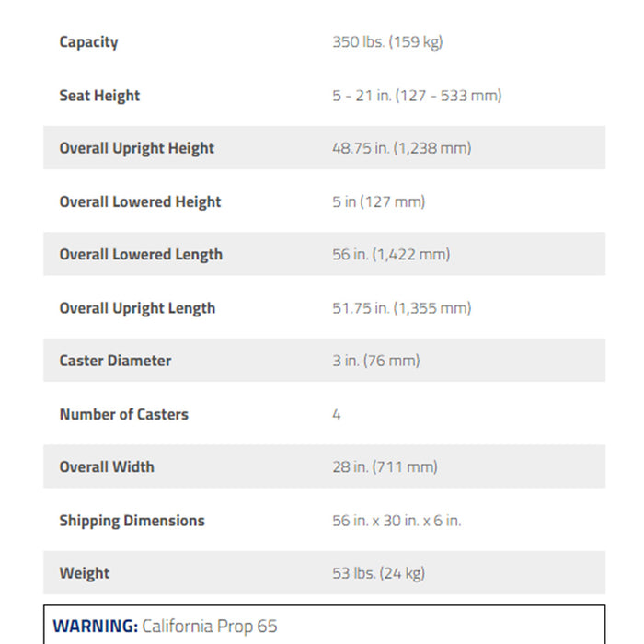Select the 53 lbs. (24 kg) weight value
644x644 pixels.
[x=378, y=573]
